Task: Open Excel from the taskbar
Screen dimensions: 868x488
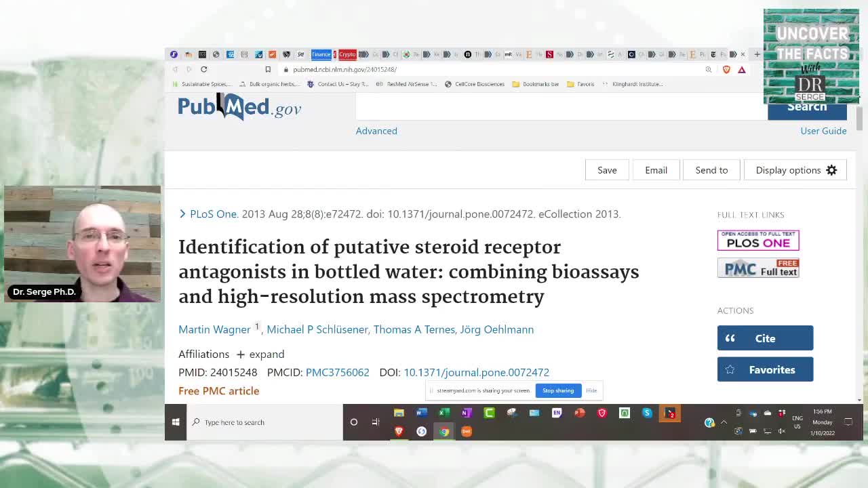Action: coord(443,413)
